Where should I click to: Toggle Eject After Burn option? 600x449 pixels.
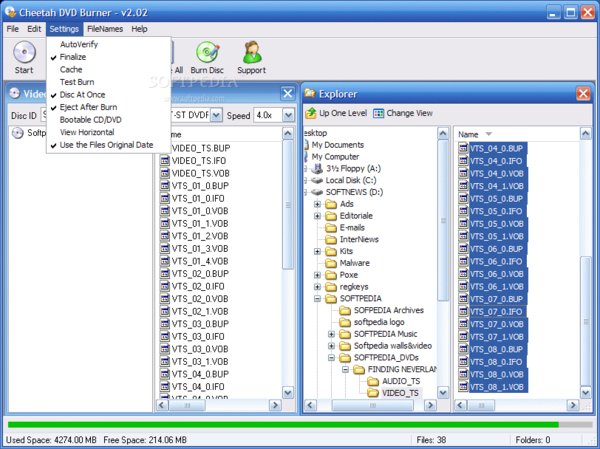pos(88,107)
